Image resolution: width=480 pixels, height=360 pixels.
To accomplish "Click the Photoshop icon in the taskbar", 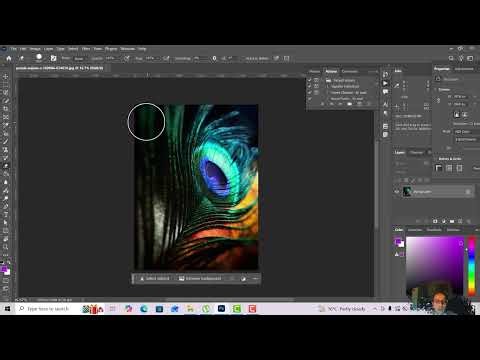I will coord(221,309).
